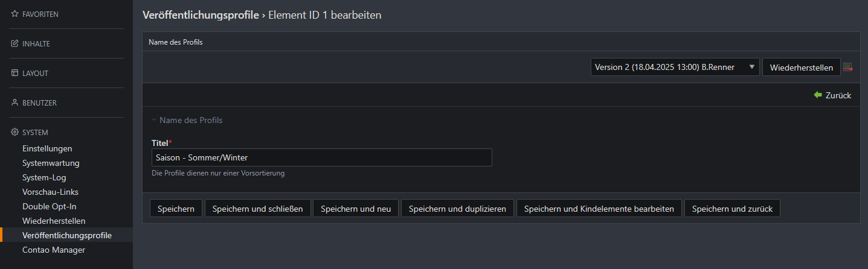Image resolution: width=868 pixels, height=269 pixels.
Task: Click into the Titel input field
Action: pyautogui.click(x=321, y=157)
